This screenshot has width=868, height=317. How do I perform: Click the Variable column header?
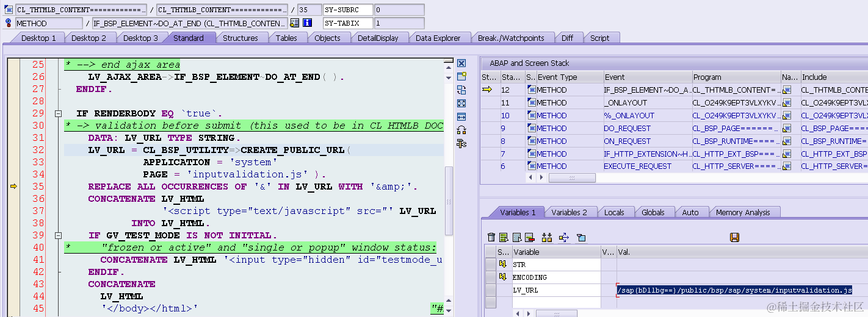(556, 252)
